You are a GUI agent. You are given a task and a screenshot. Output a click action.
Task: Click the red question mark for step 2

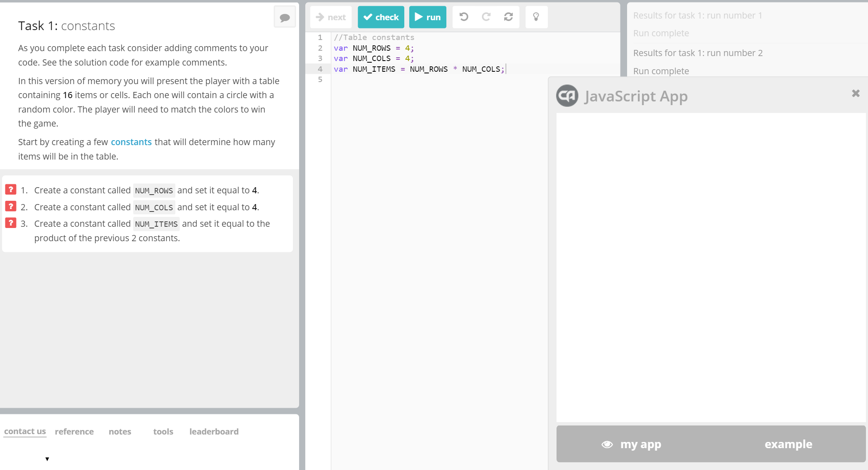click(x=11, y=206)
